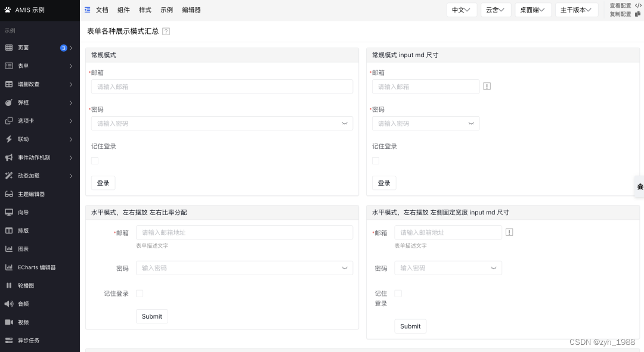Screen dimensions: 644x352
Task: Focus 请输入邮箱地址 field in 左侧固定宽度 panel
Action: 448,232
